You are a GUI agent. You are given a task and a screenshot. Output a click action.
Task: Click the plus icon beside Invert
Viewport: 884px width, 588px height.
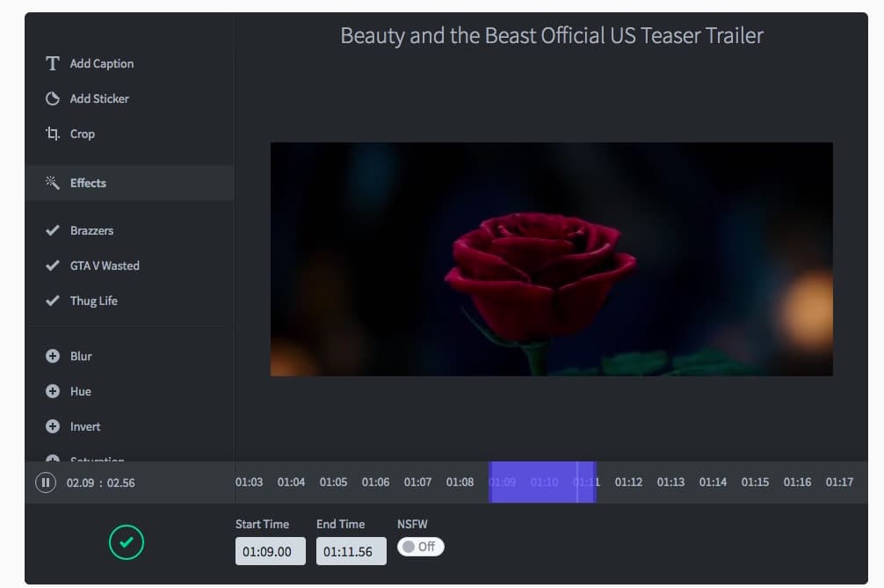[x=53, y=426]
